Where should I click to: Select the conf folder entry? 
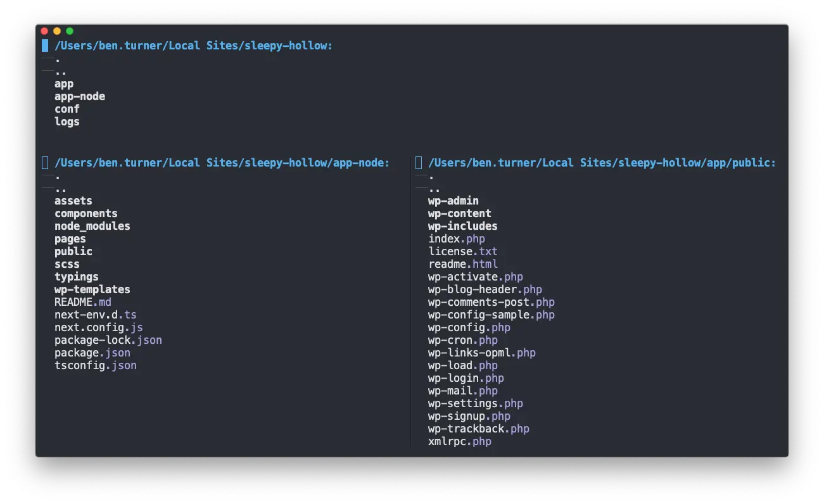[67, 109]
